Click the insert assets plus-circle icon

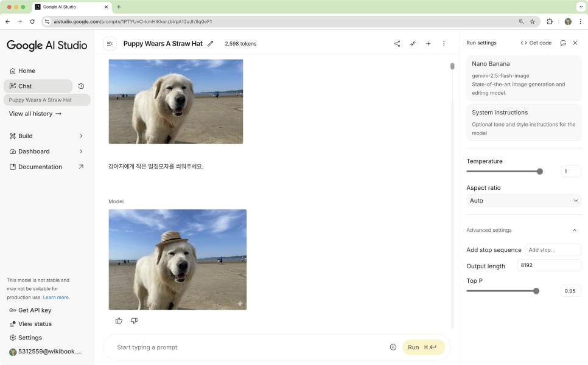coord(393,347)
